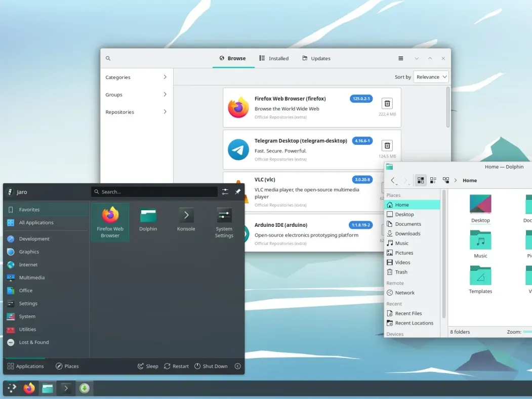Open the Places tab in the launcher

coord(67,366)
